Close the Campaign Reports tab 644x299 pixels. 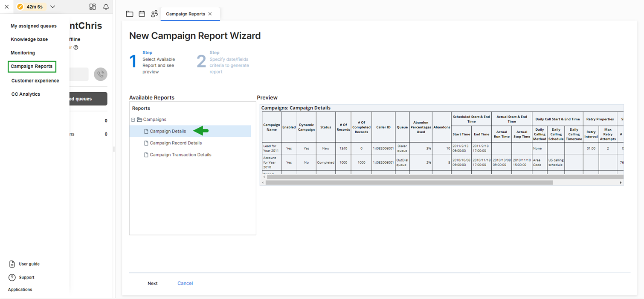[210, 14]
